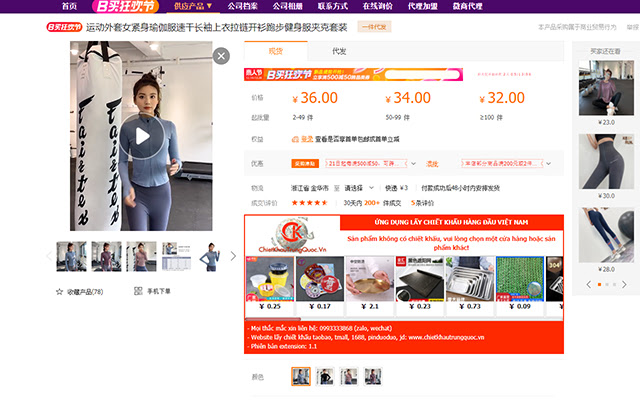Click the B买狂欢节 festival banner in navbar
Viewport: 640px width, 400px height.
coord(125,6)
